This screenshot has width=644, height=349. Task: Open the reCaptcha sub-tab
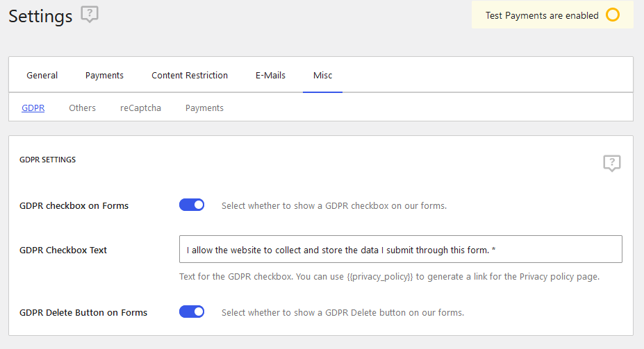pyautogui.click(x=140, y=108)
